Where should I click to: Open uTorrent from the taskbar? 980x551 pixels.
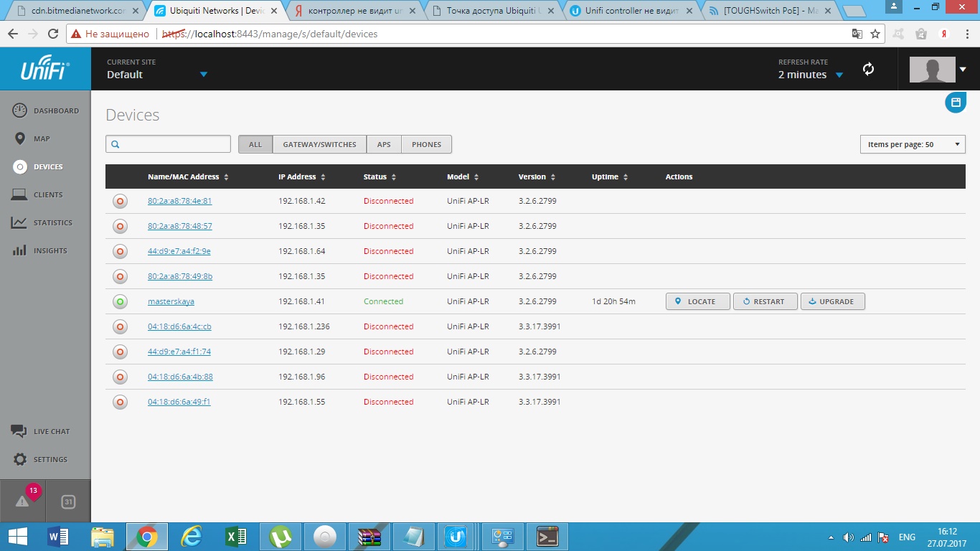281,536
